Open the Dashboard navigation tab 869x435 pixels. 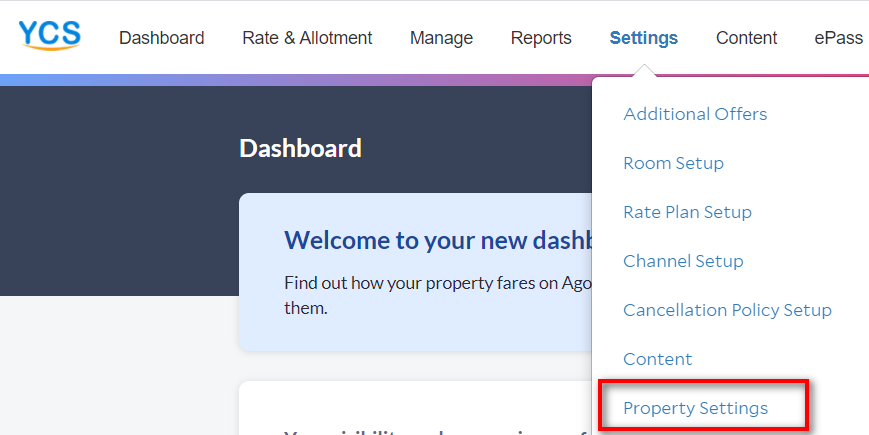click(x=162, y=38)
